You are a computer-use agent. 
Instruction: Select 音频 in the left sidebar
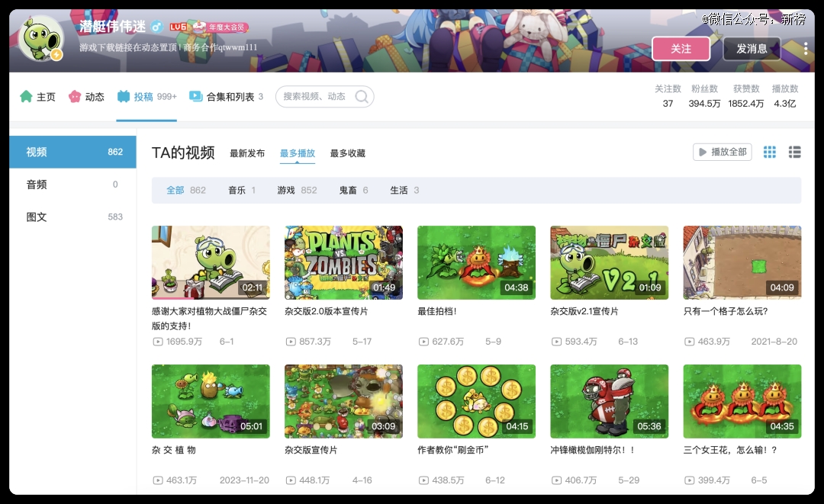(x=72, y=185)
